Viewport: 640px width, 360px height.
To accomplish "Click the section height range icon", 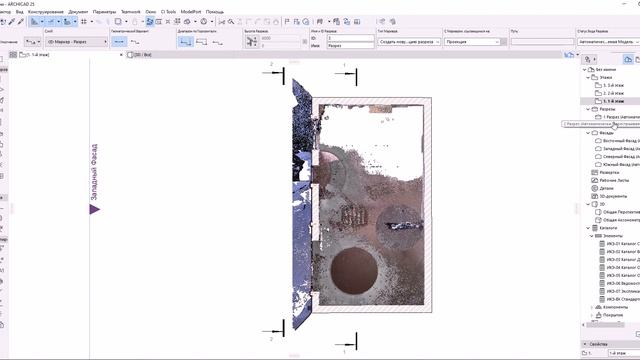I will 252,42.
